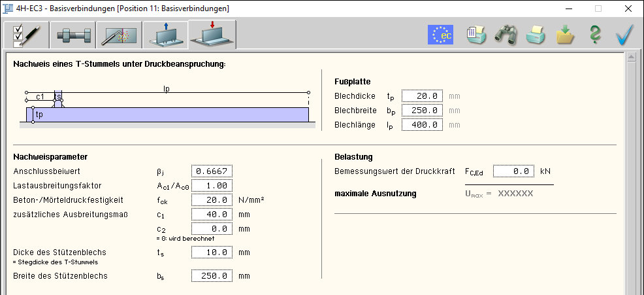Click the application icon in the title bar
This screenshot has height=295, width=644.
[8, 9]
